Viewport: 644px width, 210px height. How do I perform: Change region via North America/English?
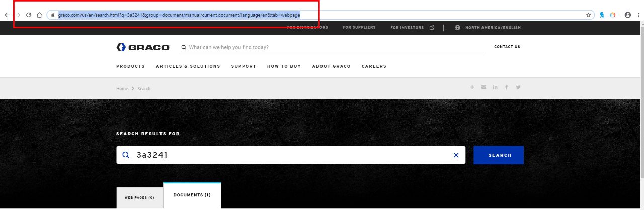coord(493,28)
